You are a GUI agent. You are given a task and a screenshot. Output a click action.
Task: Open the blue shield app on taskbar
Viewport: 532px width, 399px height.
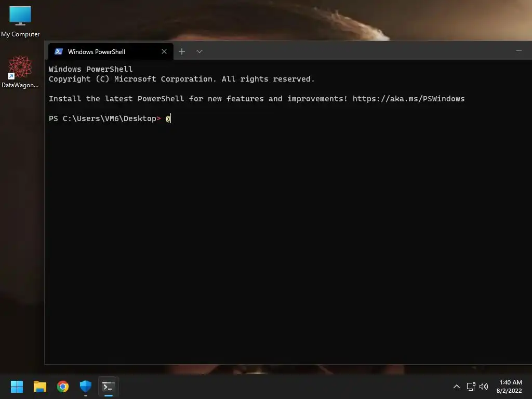86,387
